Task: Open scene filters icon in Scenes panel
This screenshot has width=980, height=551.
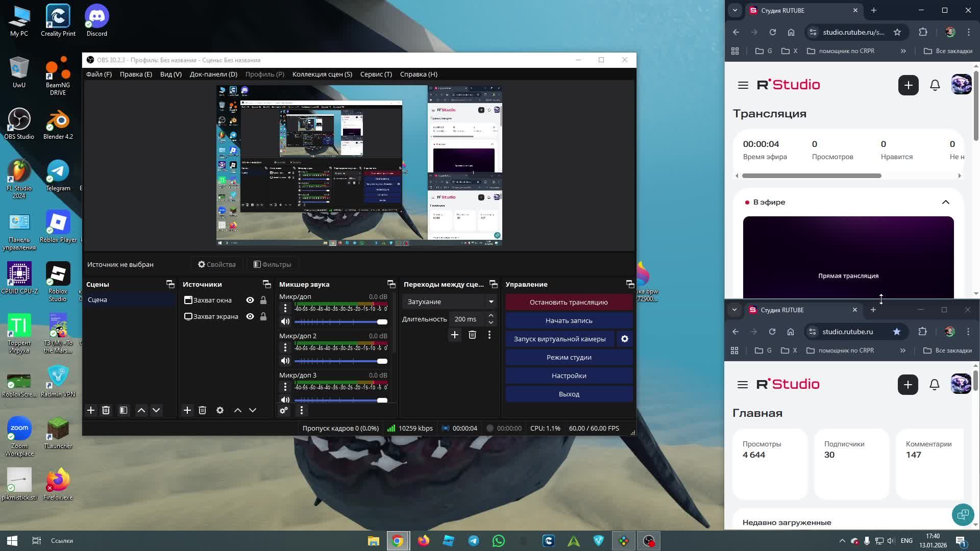Action: tap(124, 410)
